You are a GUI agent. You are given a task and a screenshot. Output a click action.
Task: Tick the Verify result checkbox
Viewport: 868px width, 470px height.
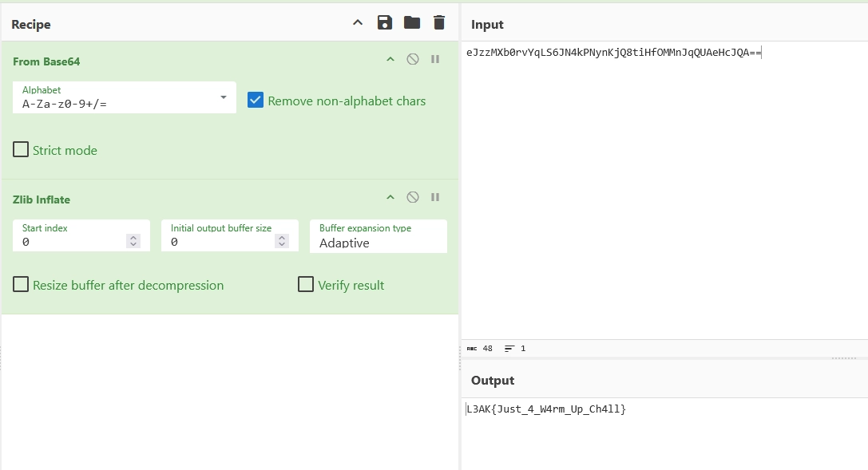point(306,285)
